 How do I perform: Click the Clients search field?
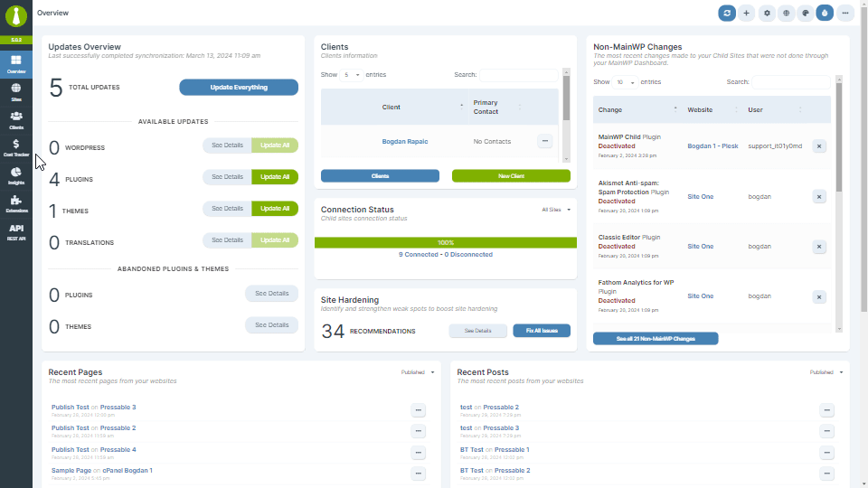(x=519, y=75)
